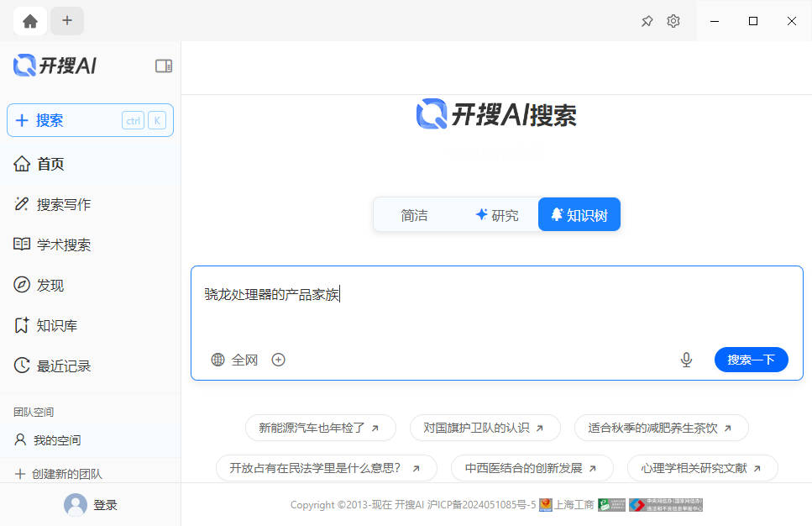Switch to 研究 research mode
This screenshot has width=812, height=526.
(x=498, y=214)
